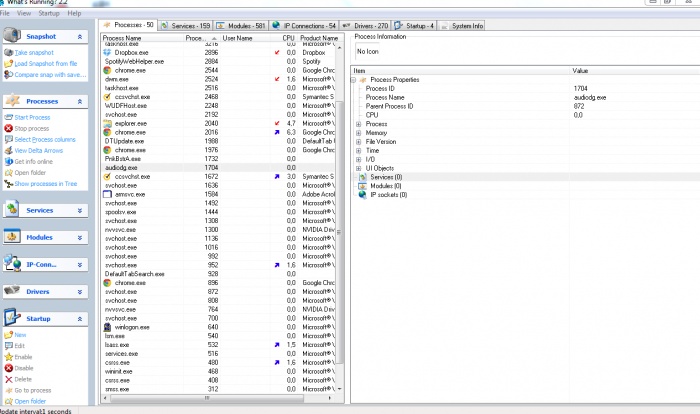Click the View Delta Arrows icon

[8, 151]
